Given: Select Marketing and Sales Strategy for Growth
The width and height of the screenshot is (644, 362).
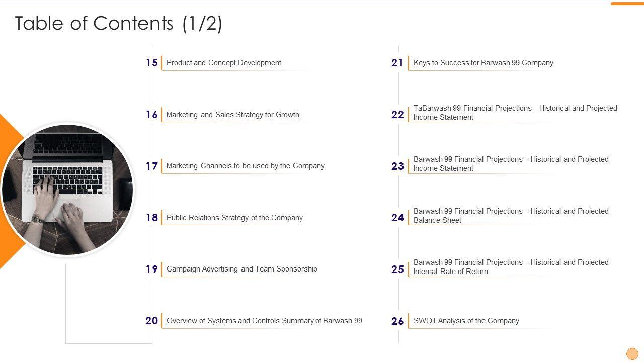Looking at the screenshot, I should (232, 115).
